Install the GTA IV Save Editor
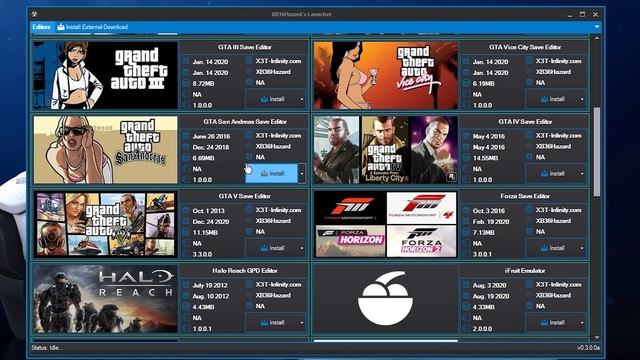 [x=552, y=173]
